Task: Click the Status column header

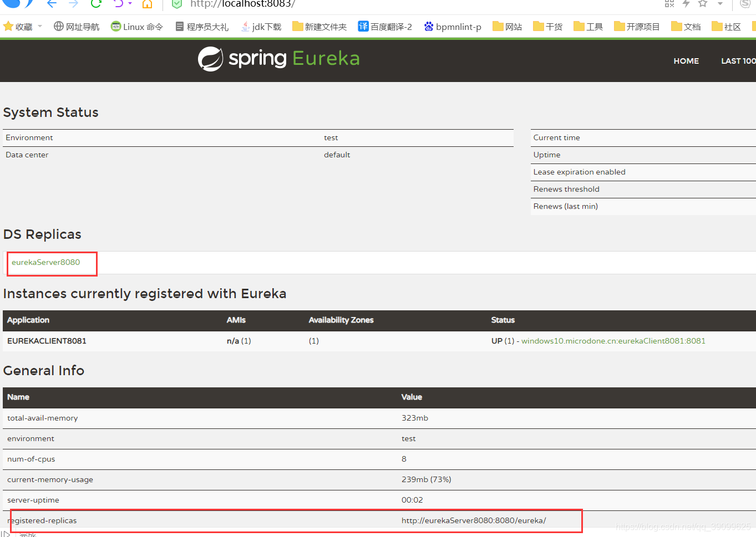Action: (503, 320)
